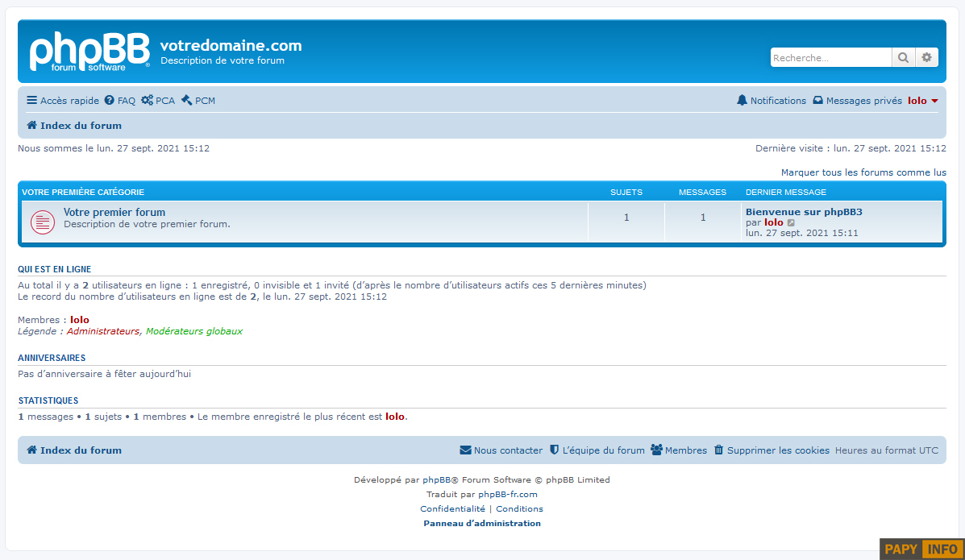Click the PCA cogs icon

click(147, 100)
